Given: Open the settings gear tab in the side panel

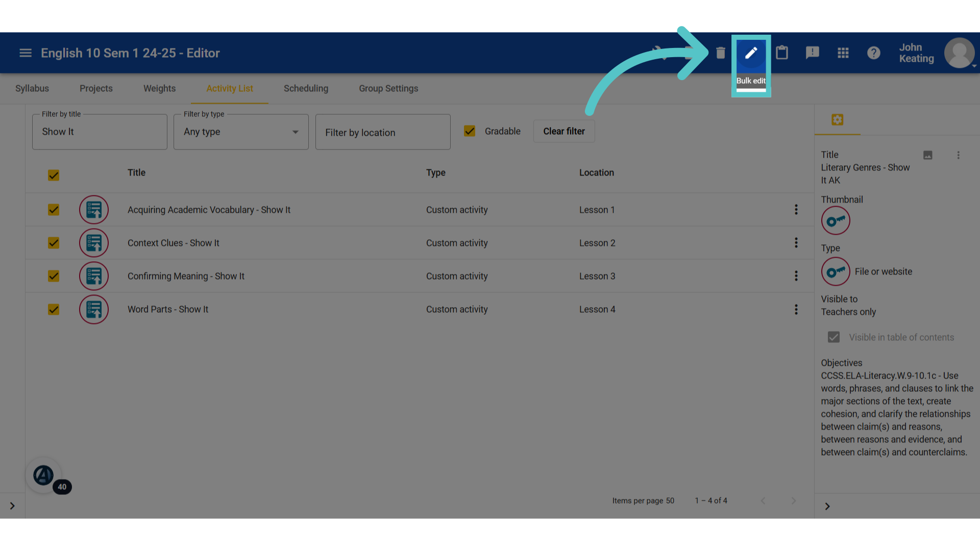Looking at the screenshot, I should point(838,120).
